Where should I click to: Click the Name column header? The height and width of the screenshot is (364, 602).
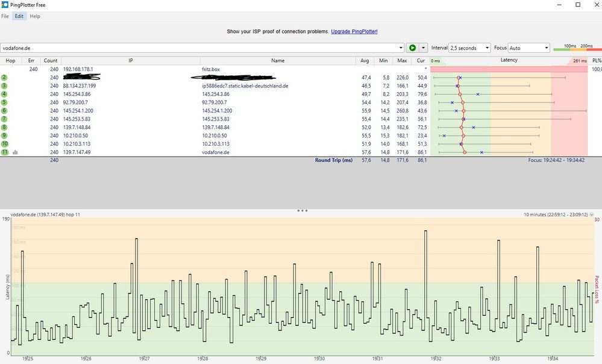pyautogui.click(x=278, y=61)
